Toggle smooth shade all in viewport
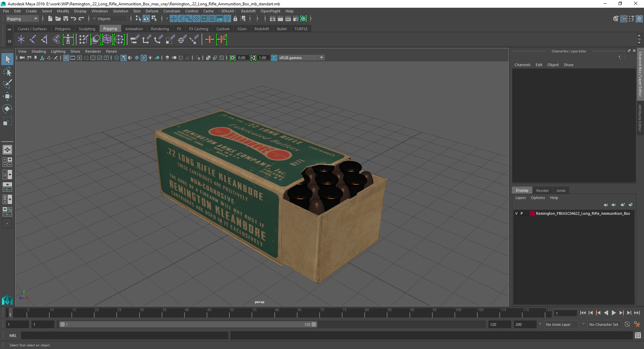The image size is (644, 349). pyautogui.click(x=123, y=58)
